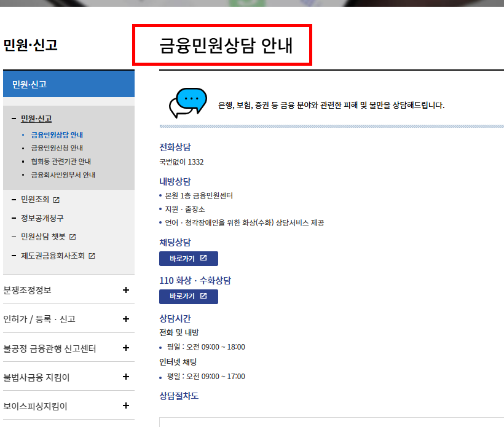504x427 pixels.
Task: Expand the 보이스피싱지킴이 section
Action: 126,405
